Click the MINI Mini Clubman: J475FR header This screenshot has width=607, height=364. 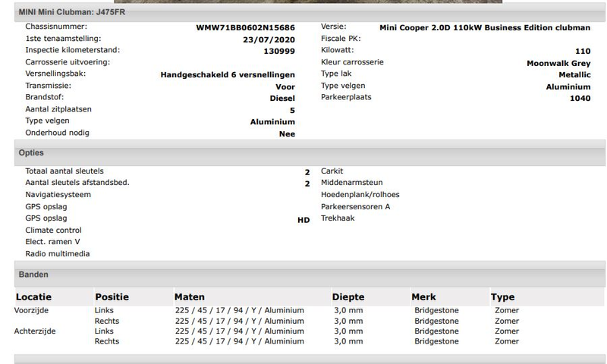tap(68, 13)
